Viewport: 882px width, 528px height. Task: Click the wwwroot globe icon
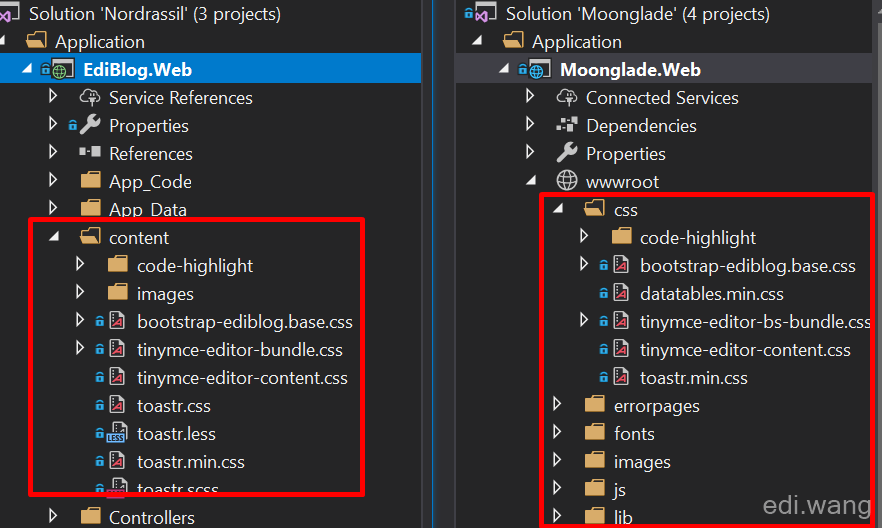[x=566, y=180]
